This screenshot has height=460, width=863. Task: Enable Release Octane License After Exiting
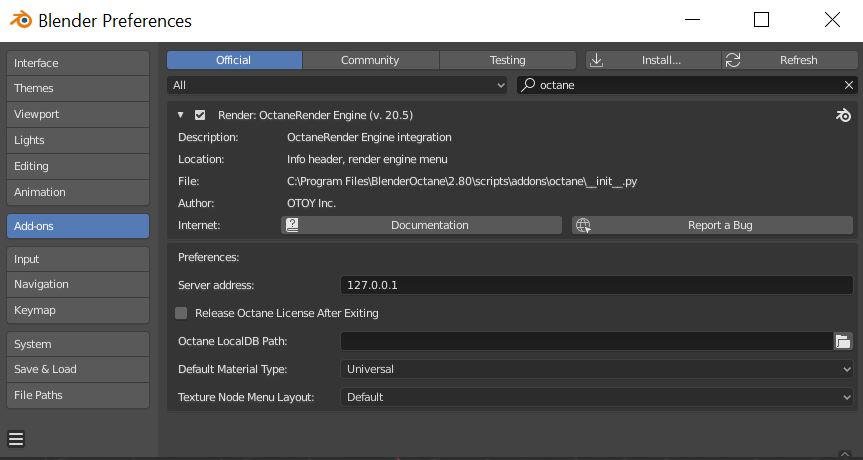(x=181, y=313)
